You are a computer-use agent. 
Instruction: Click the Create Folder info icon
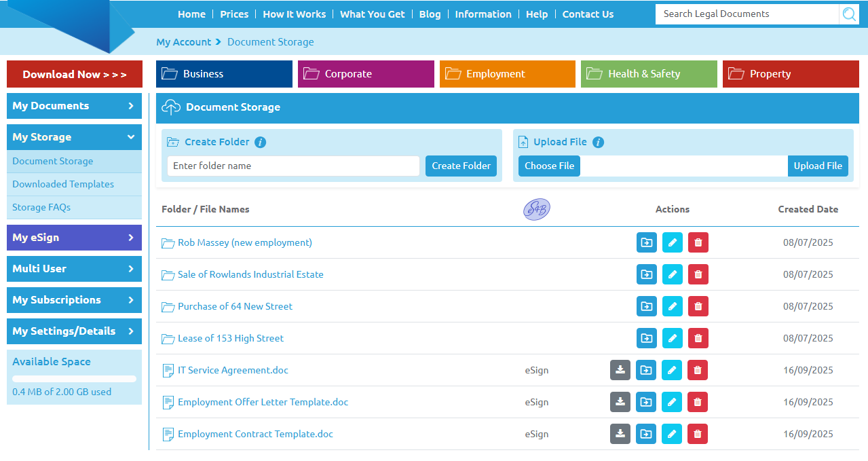tap(261, 143)
